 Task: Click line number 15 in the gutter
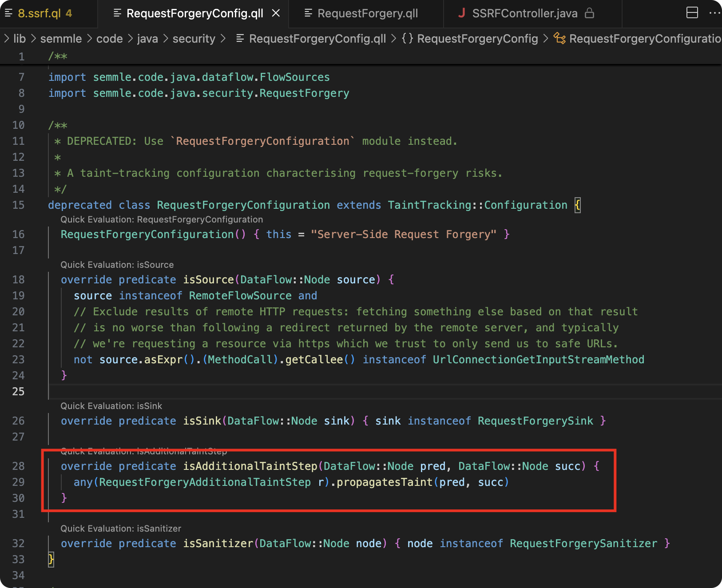[x=18, y=205]
